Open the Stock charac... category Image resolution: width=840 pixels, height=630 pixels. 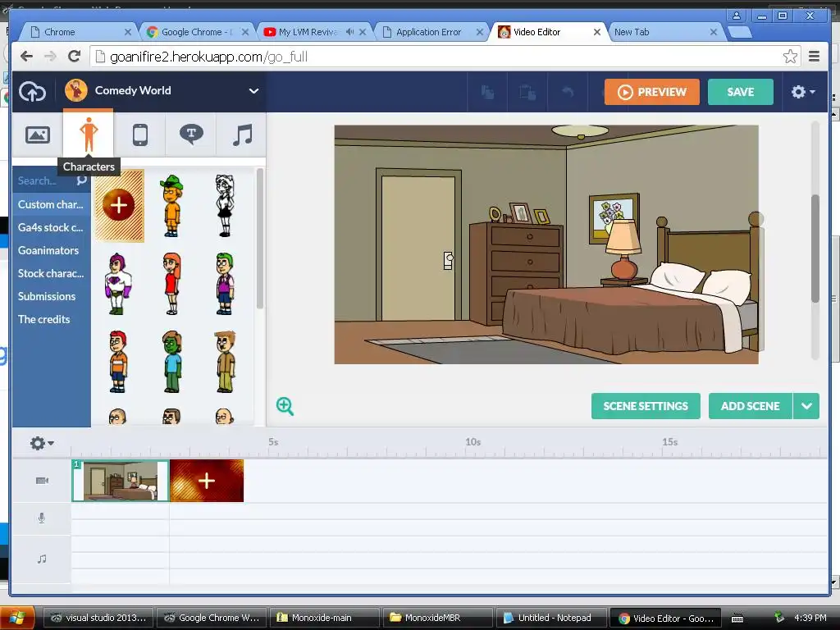pyautogui.click(x=50, y=273)
